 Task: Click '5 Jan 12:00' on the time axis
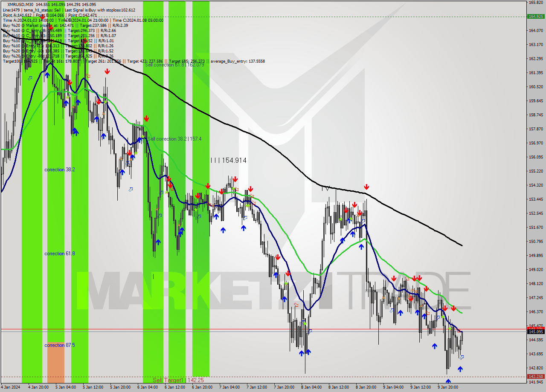click(x=93, y=388)
